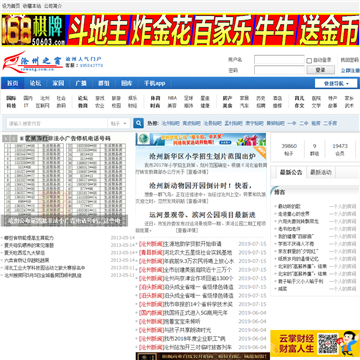Screen dimensions: 360x360
Task: Open news item 我市申报的14个省科学技术奖
Action: pos(198,304)
